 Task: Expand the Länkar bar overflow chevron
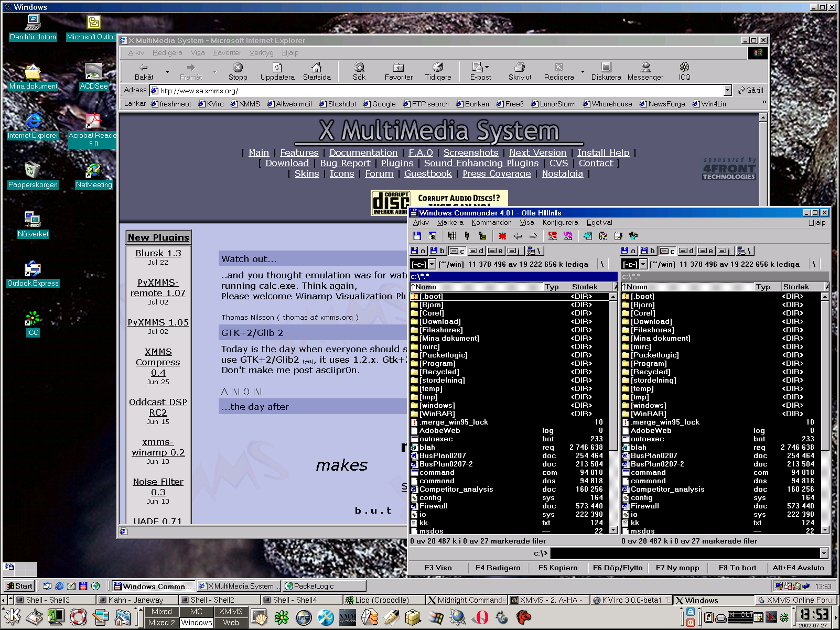tap(764, 103)
